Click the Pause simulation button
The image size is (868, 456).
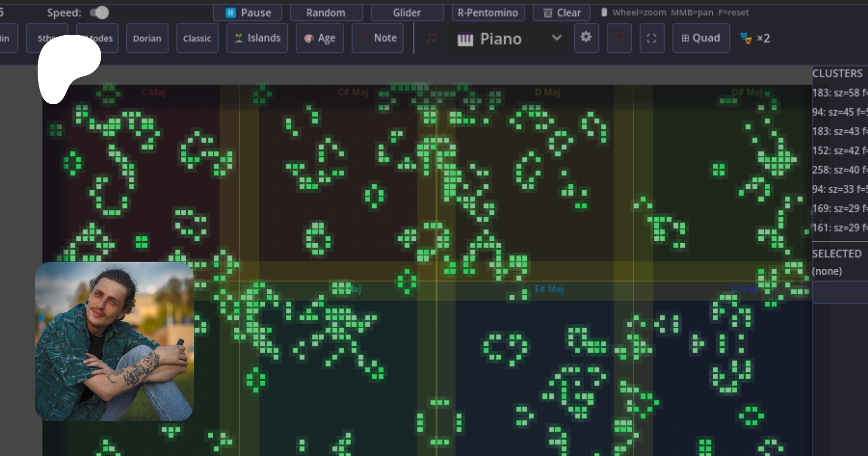[249, 13]
